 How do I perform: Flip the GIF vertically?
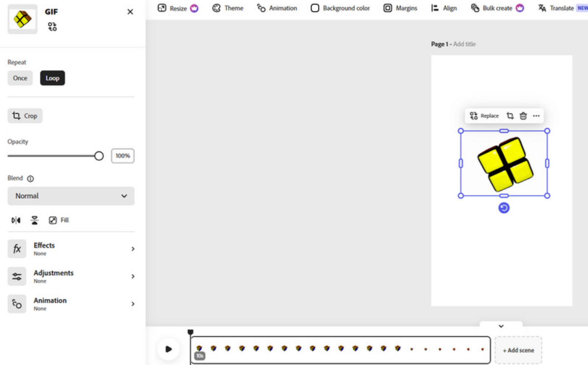point(34,220)
